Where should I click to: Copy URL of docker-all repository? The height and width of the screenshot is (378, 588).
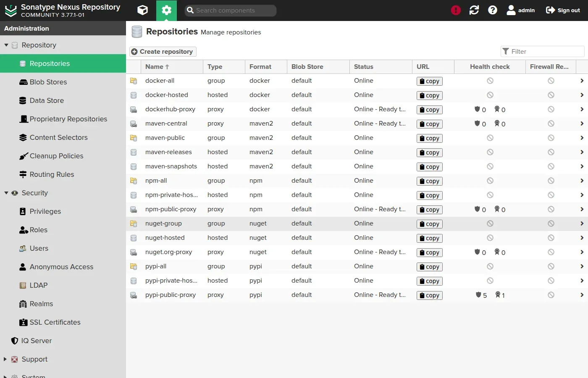pos(429,81)
